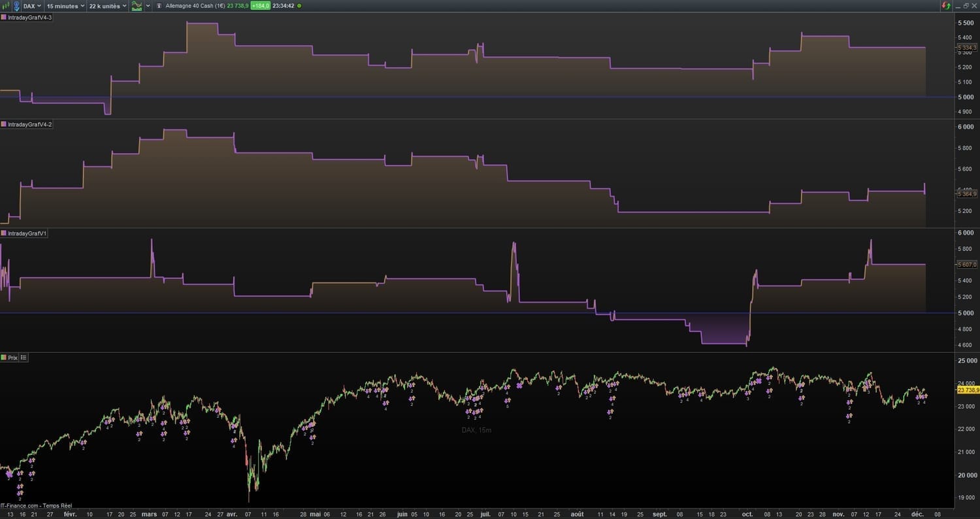Image resolution: width=980 pixels, height=519 pixels.
Task: Click the green connection status dot
Action: coord(299,6)
